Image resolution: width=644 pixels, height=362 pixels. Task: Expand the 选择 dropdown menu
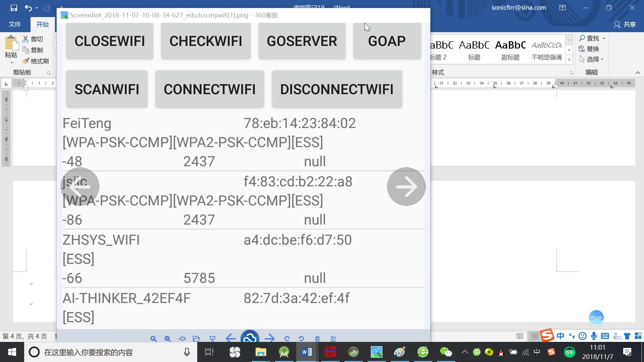click(603, 60)
